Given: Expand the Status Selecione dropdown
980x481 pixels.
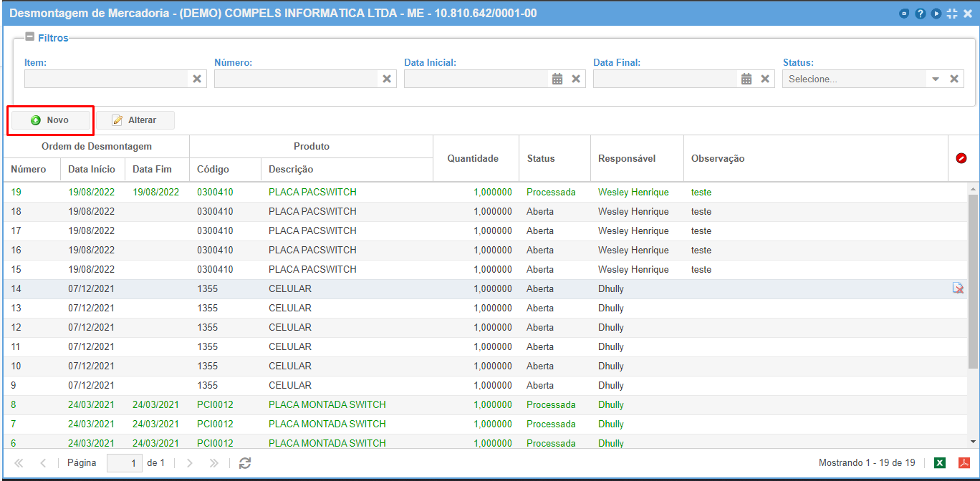Looking at the screenshot, I should click(x=936, y=79).
